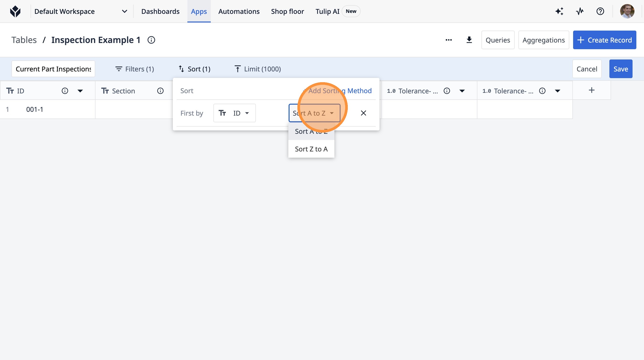This screenshot has width=644, height=360.
Task: Expand the Default Workspace dropdown
Action: pyautogui.click(x=124, y=11)
